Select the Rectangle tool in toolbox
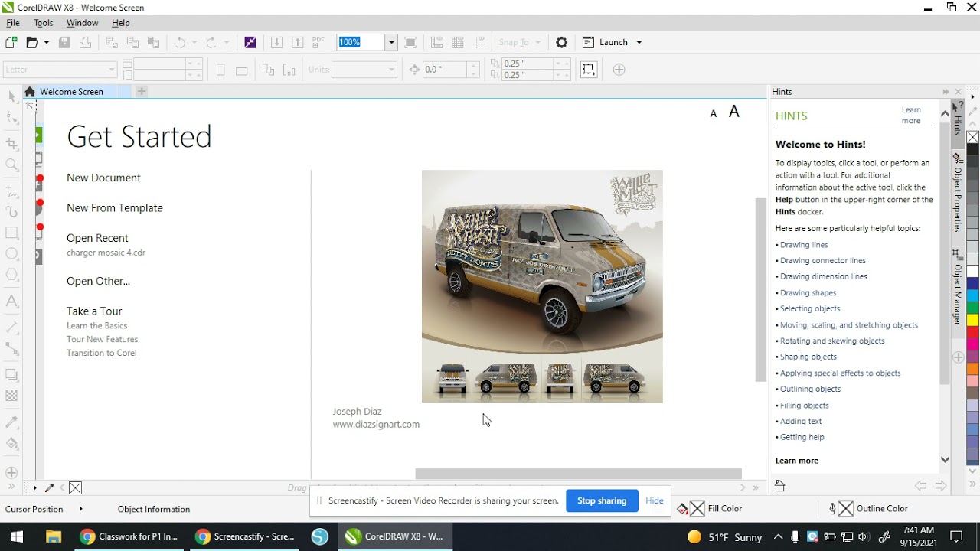 pos(11,232)
